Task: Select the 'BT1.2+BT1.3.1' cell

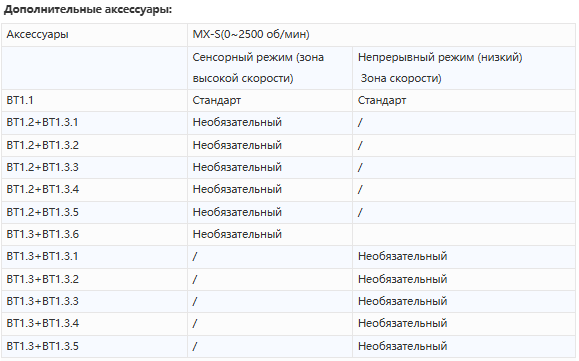Action: coord(94,123)
